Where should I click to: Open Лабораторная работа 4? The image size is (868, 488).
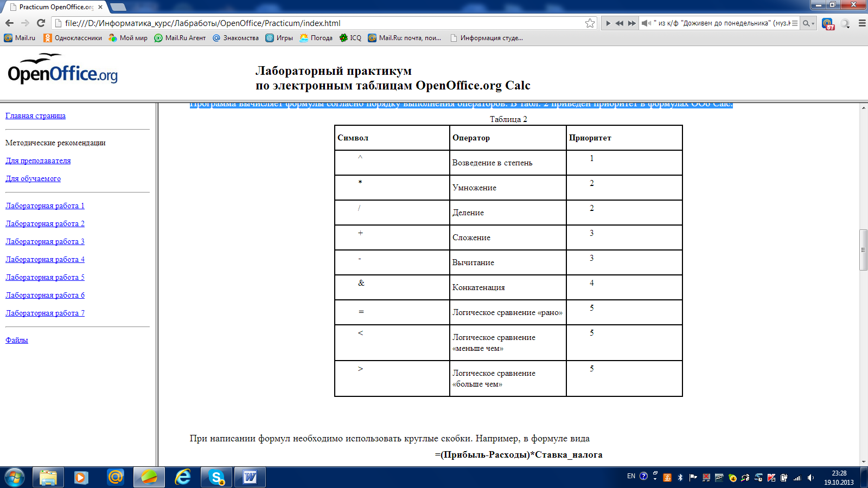point(45,259)
